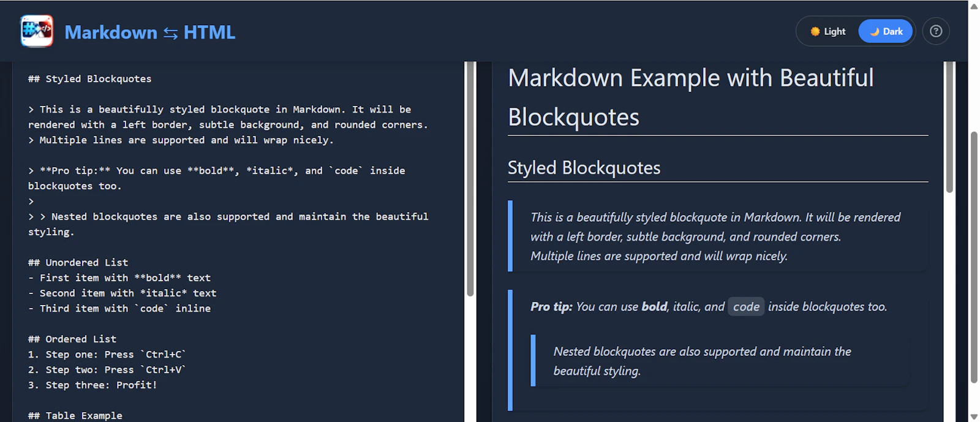The height and width of the screenshot is (422, 980).
Task: Click the '- Second item with *italic* text' line
Action: [x=123, y=293]
